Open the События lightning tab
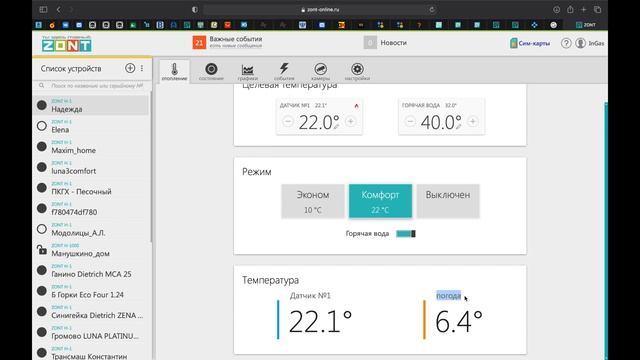The width and height of the screenshot is (640, 360). click(x=284, y=71)
